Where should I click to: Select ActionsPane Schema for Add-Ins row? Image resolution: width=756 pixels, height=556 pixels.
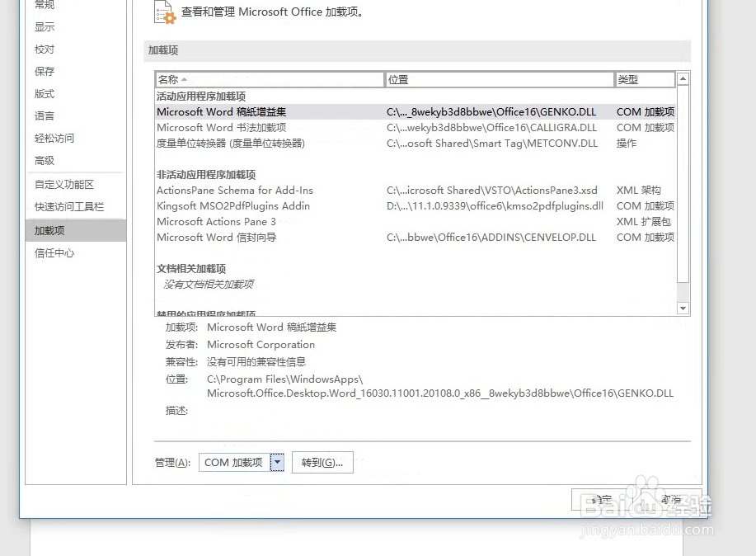[x=416, y=191]
